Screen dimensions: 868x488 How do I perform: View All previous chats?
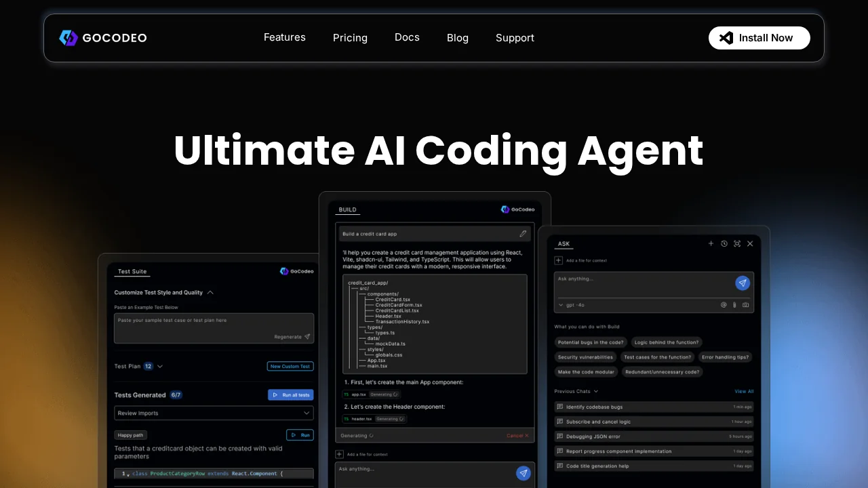click(744, 391)
